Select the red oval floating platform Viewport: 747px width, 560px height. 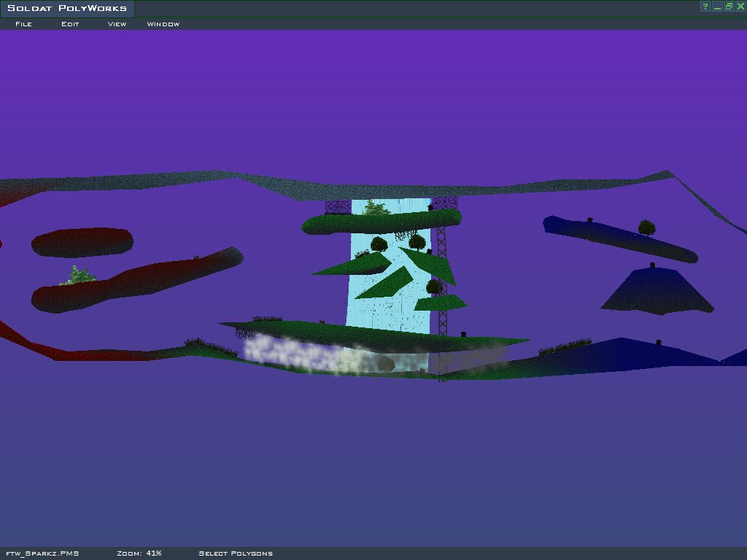82,242
